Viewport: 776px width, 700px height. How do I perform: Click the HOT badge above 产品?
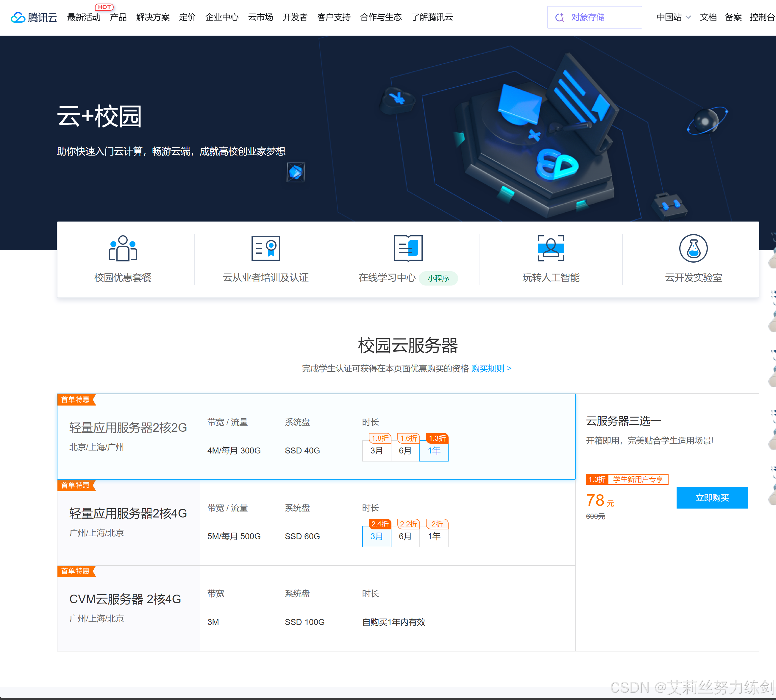pos(104,7)
